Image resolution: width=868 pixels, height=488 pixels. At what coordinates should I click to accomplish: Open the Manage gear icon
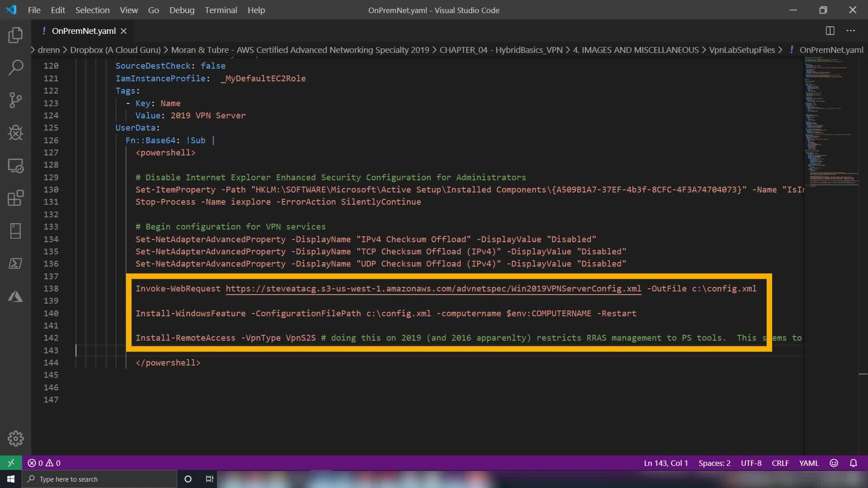tap(15, 438)
